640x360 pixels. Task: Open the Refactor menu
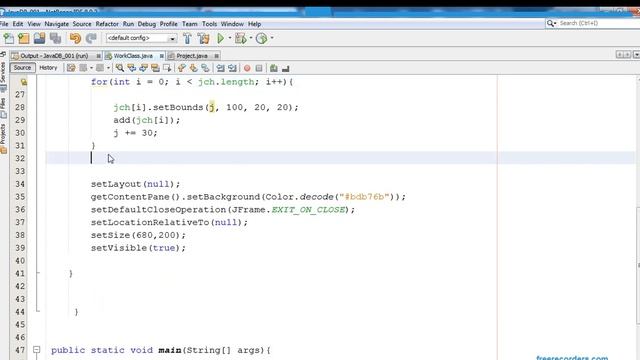coord(107,24)
